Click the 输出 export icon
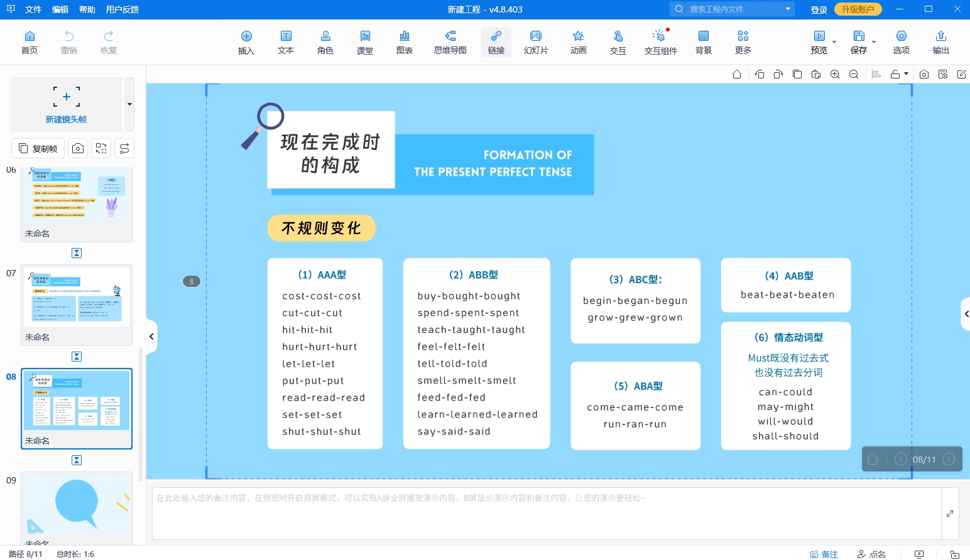970x560 pixels. click(941, 42)
